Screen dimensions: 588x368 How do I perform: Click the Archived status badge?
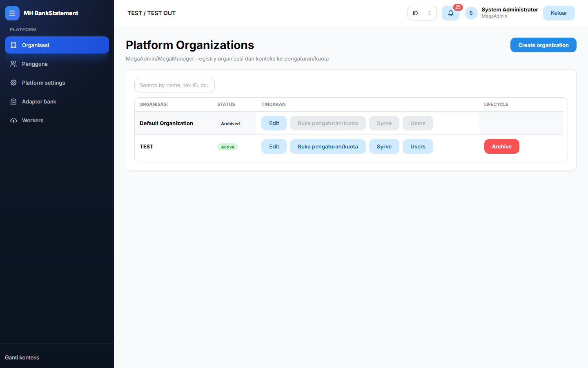click(x=230, y=123)
